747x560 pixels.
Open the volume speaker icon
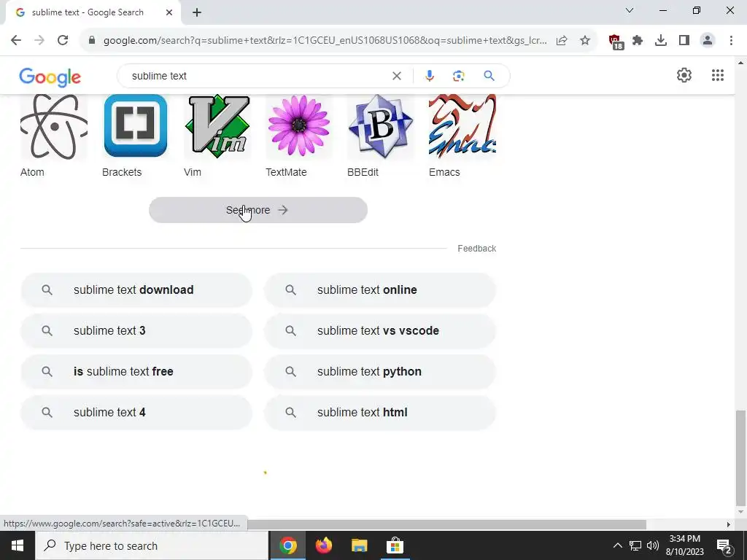click(x=653, y=545)
